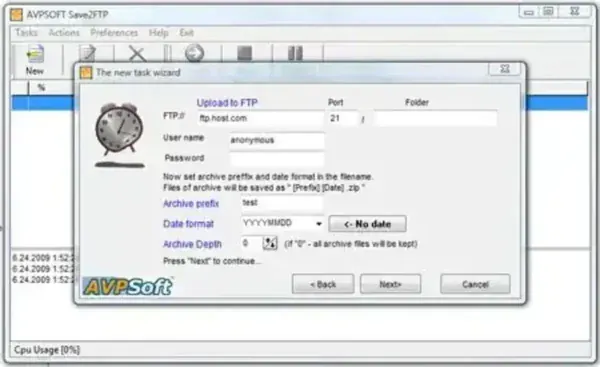This screenshot has height=367, width=600.
Task: Maximize the AVPSOFT Save2FTP window
Action: [x=548, y=12]
